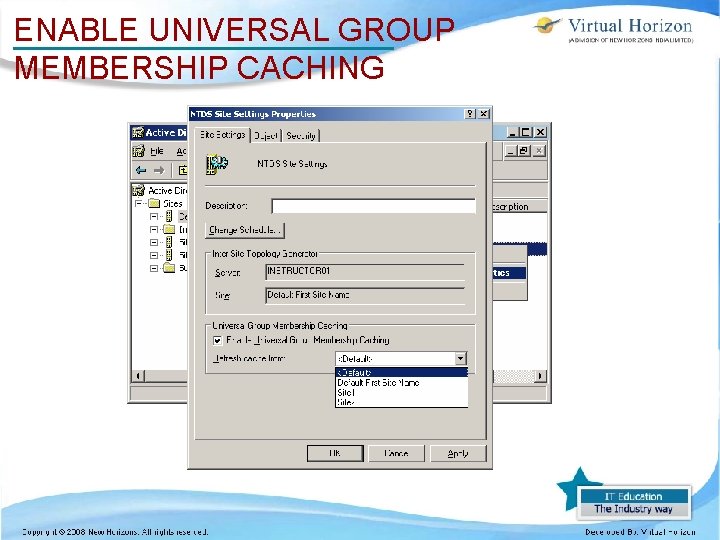Choose Default First Site Name in list

click(378, 382)
